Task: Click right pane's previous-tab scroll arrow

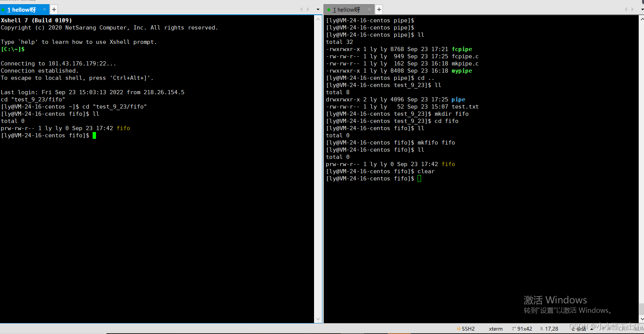Action: pos(626,9)
